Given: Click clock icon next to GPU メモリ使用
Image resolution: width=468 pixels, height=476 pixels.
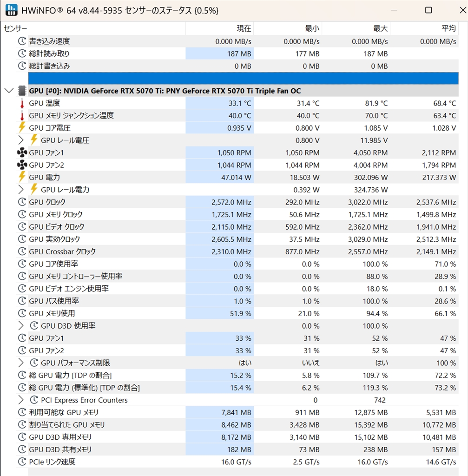Looking at the screenshot, I should tap(22, 313).
